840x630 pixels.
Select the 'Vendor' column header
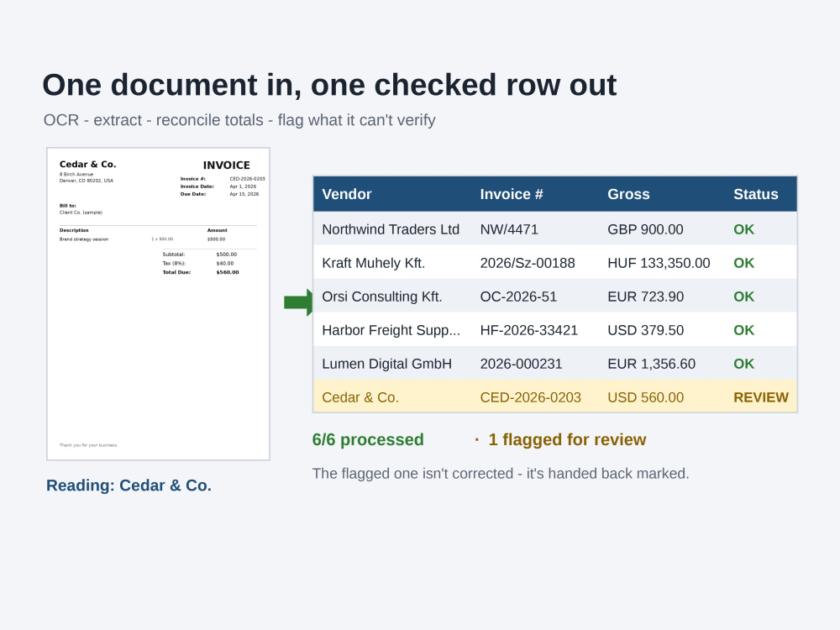(x=347, y=194)
